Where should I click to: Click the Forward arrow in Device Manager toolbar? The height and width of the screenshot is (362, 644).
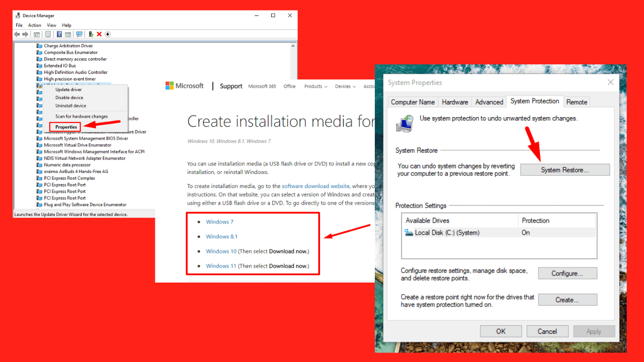25,34
